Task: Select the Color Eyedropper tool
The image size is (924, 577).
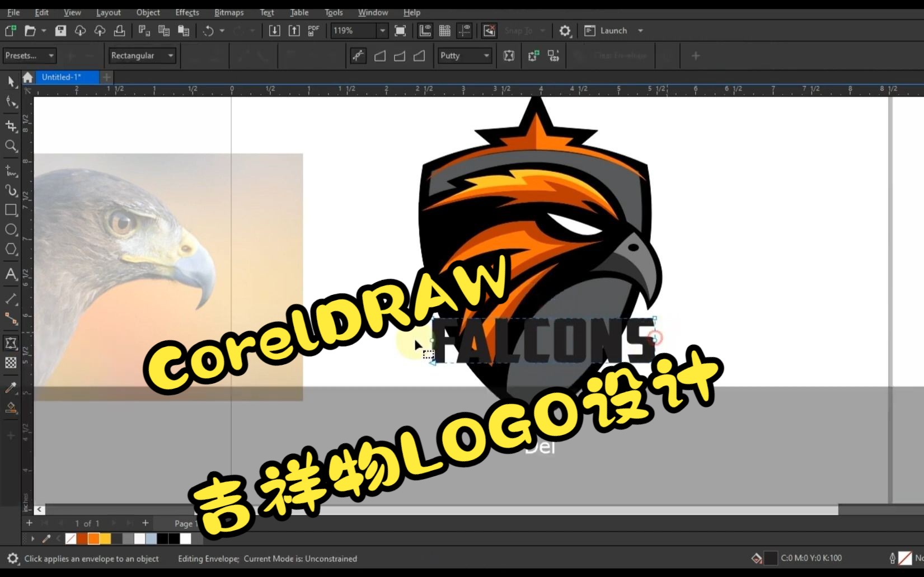Action: pos(11,387)
